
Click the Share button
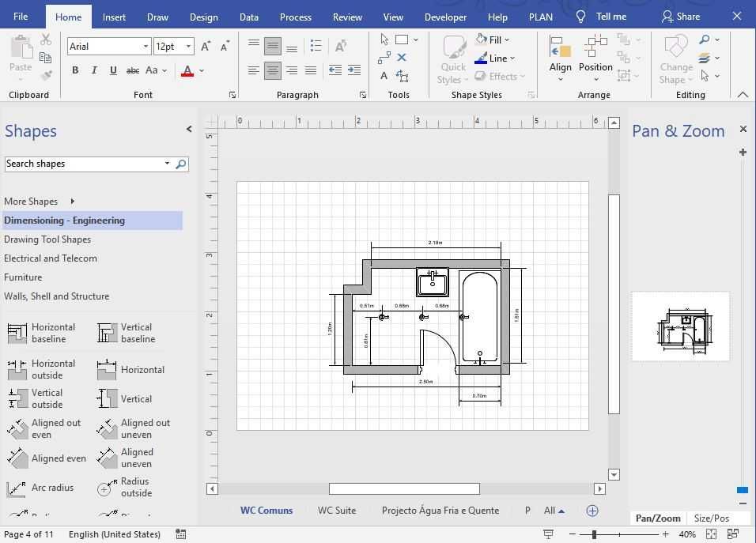pos(681,17)
